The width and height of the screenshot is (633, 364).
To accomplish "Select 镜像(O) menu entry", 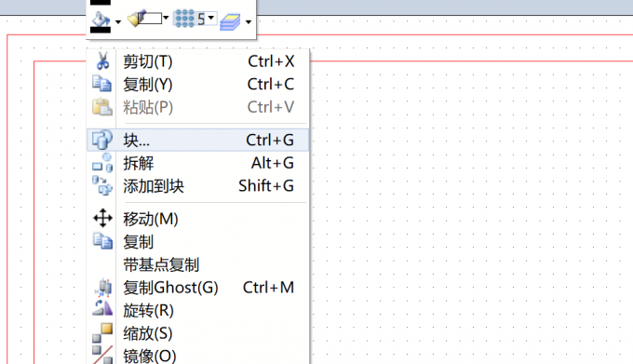I will [x=198, y=356].
